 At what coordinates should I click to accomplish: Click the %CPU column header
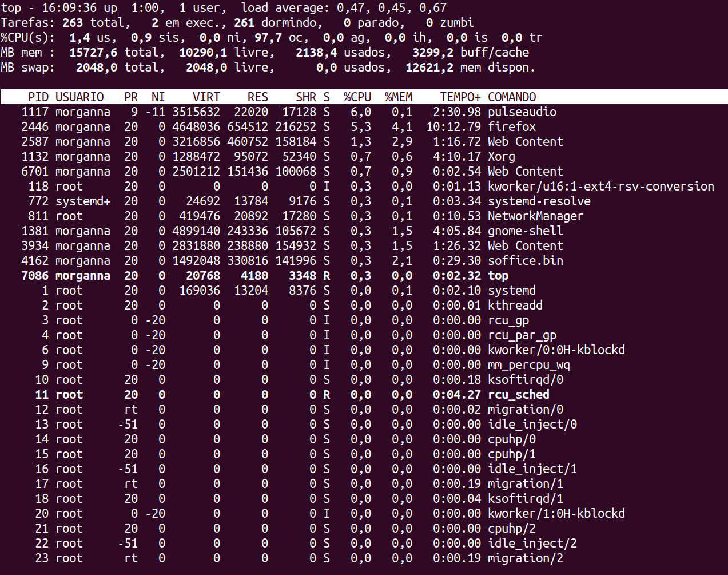click(x=357, y=97)
